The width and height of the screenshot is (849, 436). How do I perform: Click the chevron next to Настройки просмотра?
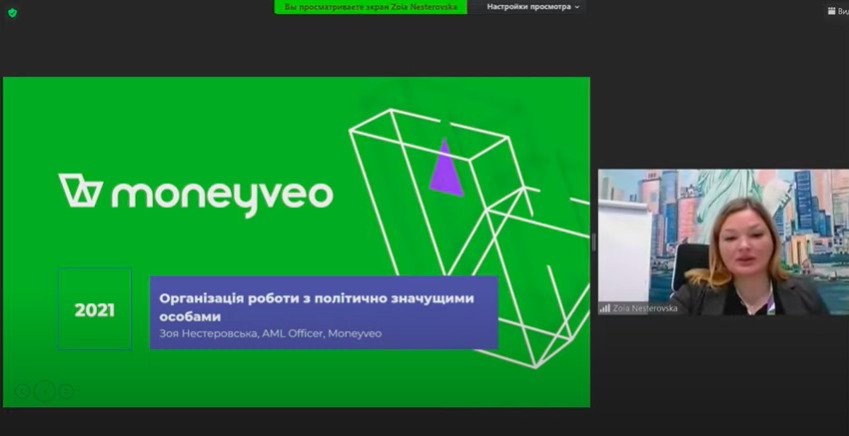577,7
